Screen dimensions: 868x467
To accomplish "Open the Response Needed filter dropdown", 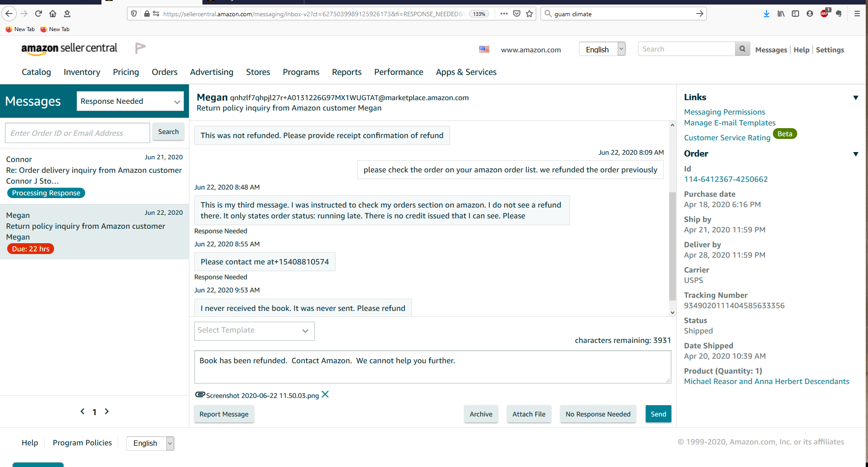I will (x=130, y=101).
